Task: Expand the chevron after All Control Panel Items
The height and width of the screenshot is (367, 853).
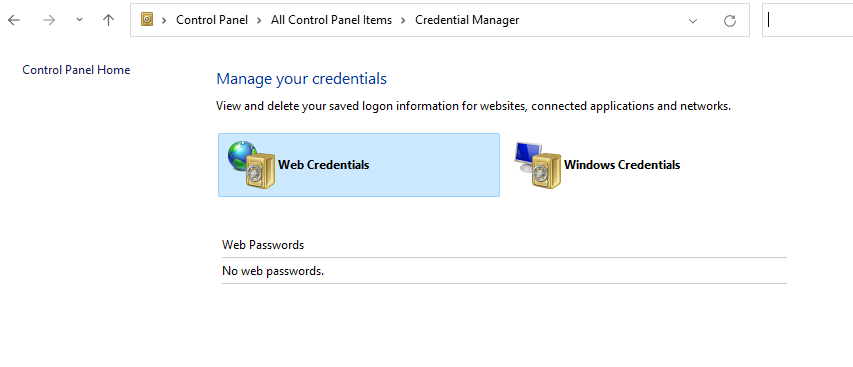Action: pos(403,20)
